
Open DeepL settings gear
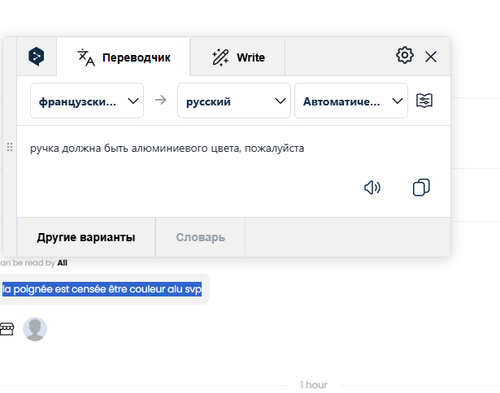[405, 55]
